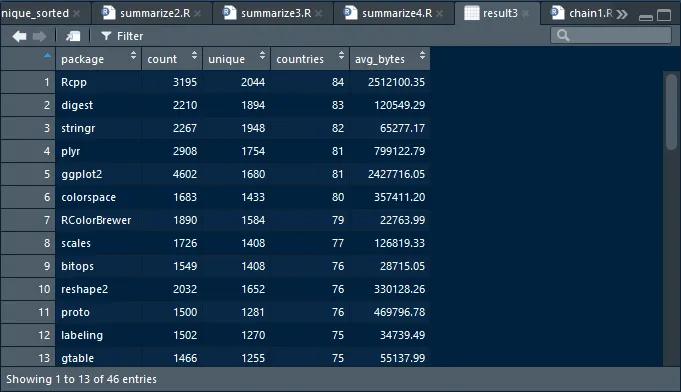Viewport: 681px width, 392px height.
Task: Click the R script icon on summarize3.R
Action: click(229, 13)
